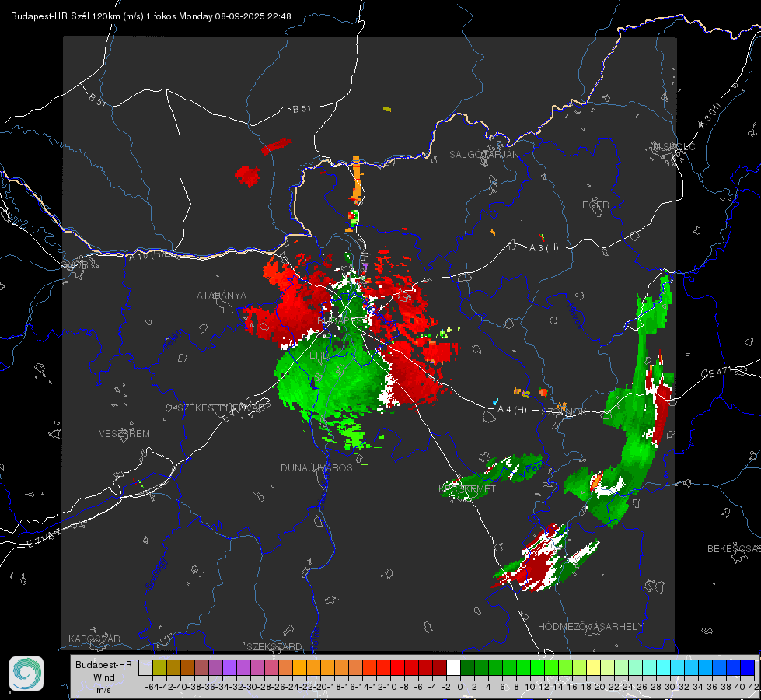
Task: Click the radar title text Budapest-HR Szél 120km
Action: (65, 16)
